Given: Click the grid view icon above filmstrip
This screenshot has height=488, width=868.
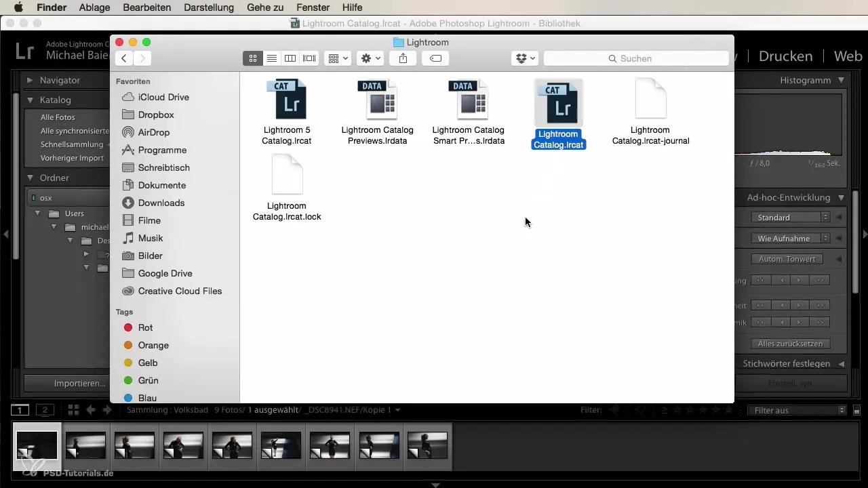Looking at the screenshot, I should pos(73,410).
